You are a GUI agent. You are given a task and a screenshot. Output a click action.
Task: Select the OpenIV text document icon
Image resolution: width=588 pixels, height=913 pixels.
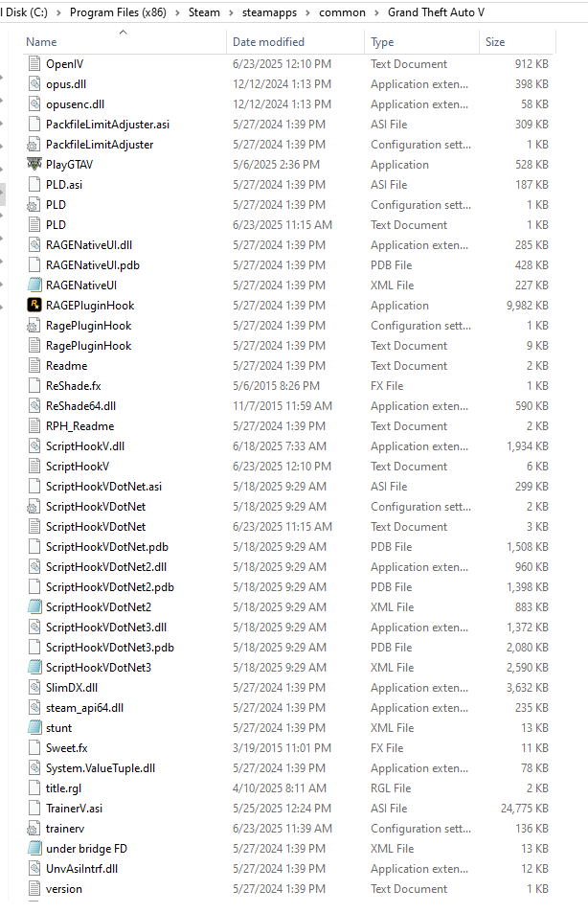click(34, 63)
